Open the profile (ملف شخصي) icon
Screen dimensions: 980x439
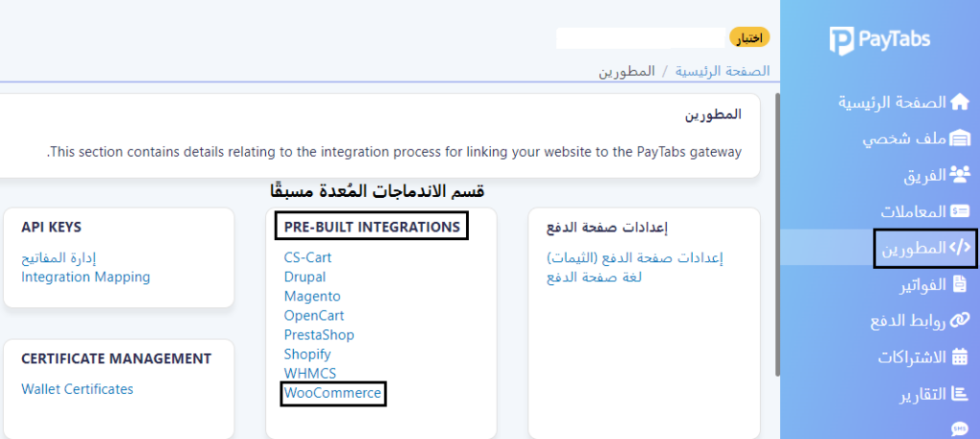tap(959, 139)
